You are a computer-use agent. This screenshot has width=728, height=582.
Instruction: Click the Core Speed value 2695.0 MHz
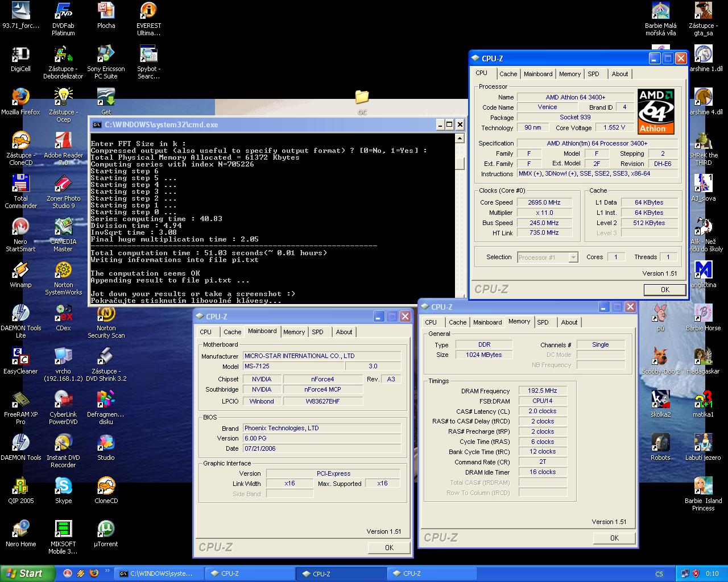(x=544, y=202)
